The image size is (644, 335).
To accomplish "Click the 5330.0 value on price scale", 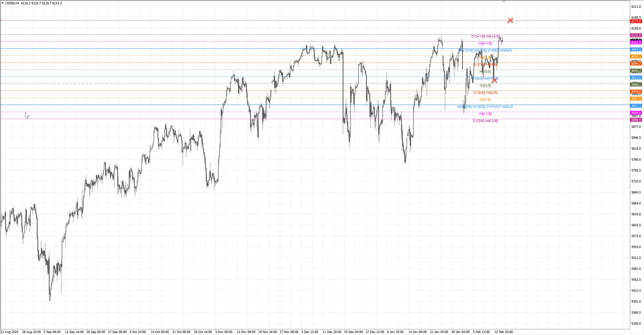I will point(636,323).
